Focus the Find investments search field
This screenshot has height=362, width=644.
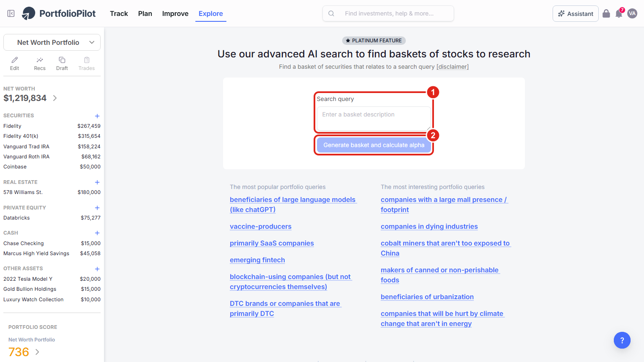click(x=388, y=13)
